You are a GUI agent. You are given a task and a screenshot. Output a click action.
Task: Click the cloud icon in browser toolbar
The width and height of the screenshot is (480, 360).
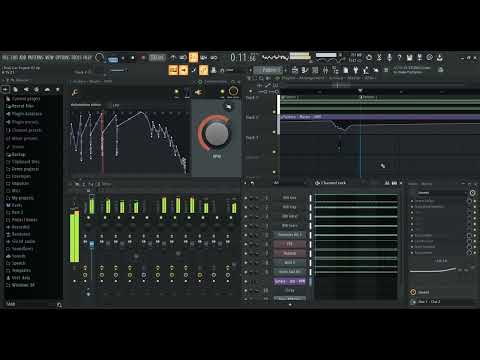click(x=47, y=89)
